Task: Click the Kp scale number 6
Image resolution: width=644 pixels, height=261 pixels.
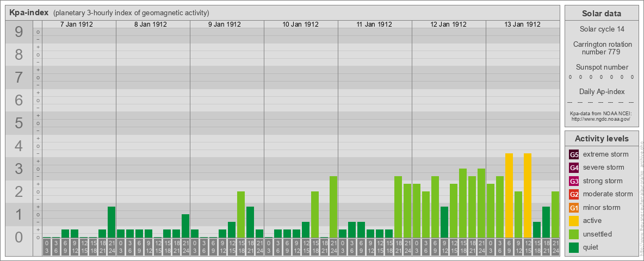Action: point(18,101)
